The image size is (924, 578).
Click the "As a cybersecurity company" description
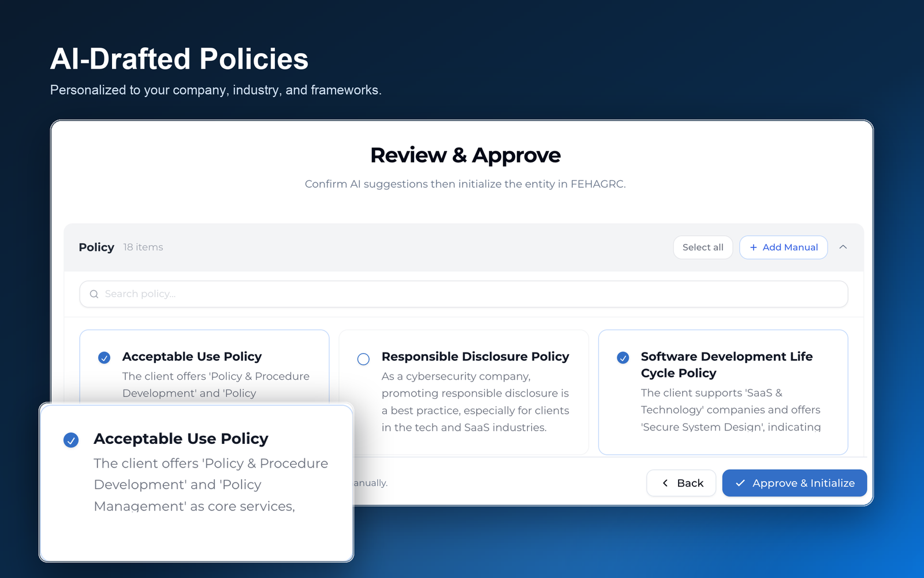475,402
